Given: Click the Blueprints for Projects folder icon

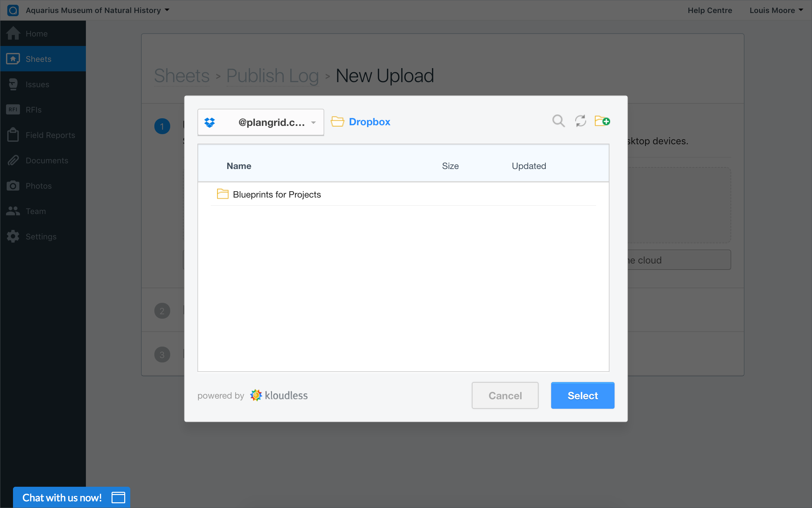Looking at the screenshot, I should click(x=222, y=194).
